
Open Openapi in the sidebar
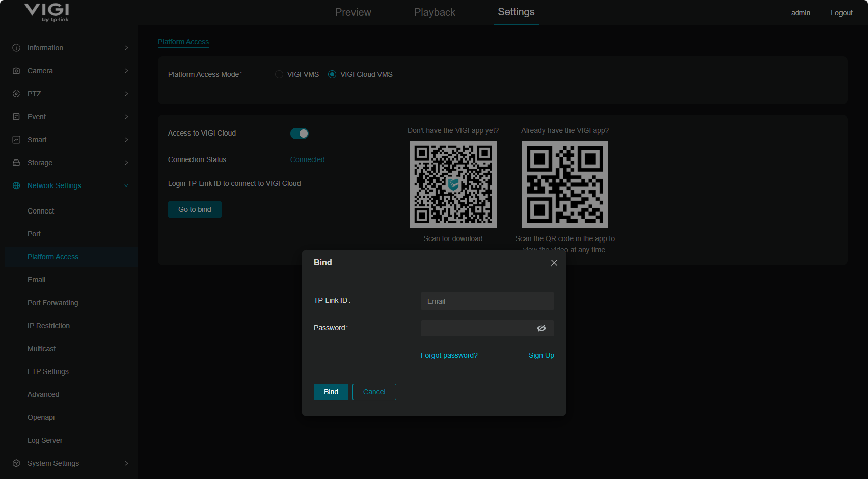pos(41,417)
